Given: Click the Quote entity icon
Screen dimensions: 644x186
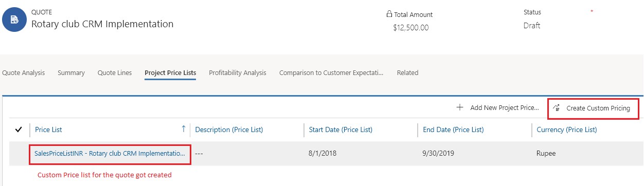Looking at the screenshot, I should [14, 20].
